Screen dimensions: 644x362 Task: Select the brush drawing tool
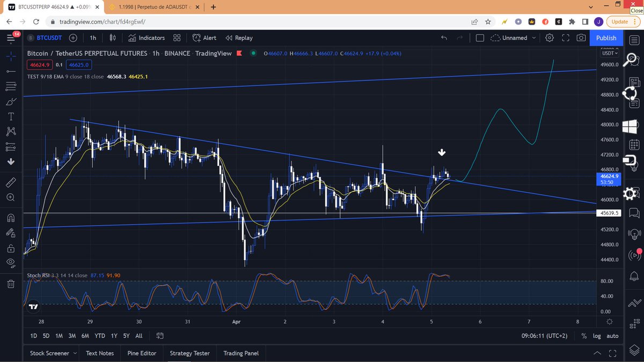tap(11, 101)
